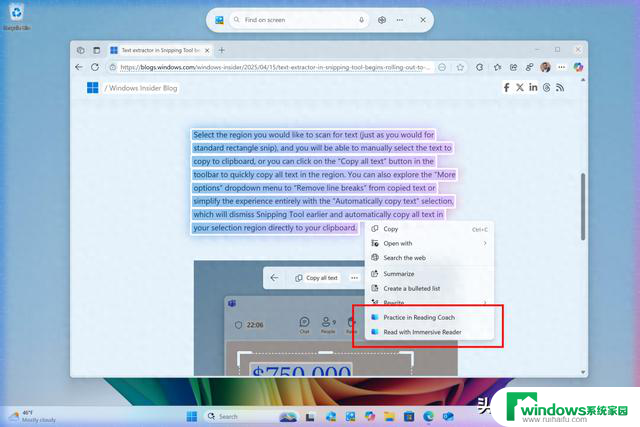Go back with the browser back arrow
This screenshot has height=427, width=640.
tap(79, 67)
